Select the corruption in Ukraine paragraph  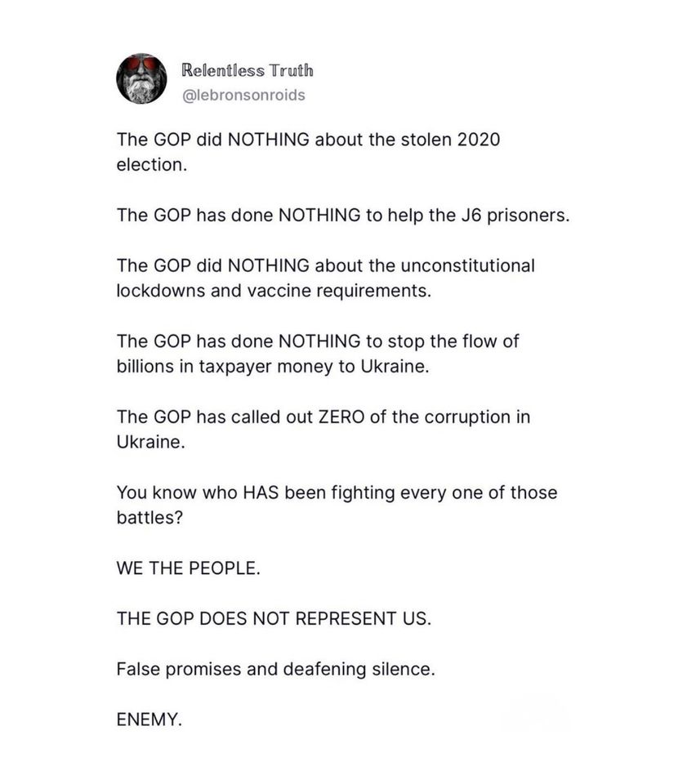tap(323, 429)
